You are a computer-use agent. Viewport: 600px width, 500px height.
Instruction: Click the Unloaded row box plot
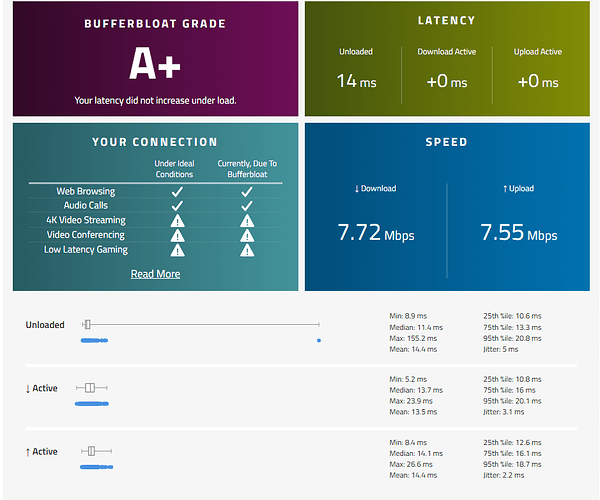click(x=88, y=324)
